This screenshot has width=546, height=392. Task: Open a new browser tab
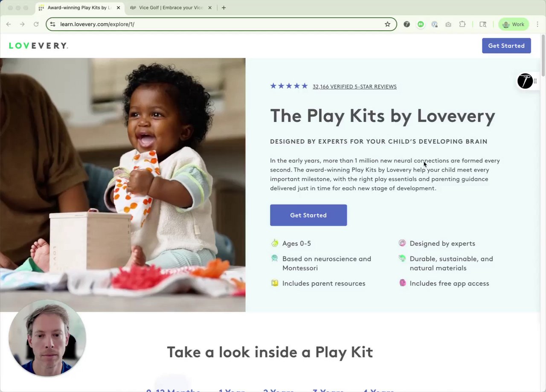tap(224, 8)
